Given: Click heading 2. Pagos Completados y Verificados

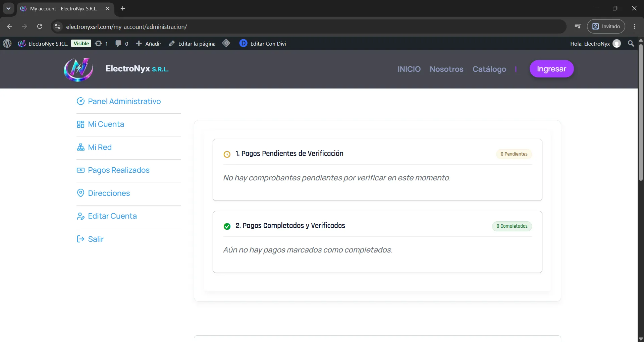Looking at the screenshot, I should pos(290,226).
